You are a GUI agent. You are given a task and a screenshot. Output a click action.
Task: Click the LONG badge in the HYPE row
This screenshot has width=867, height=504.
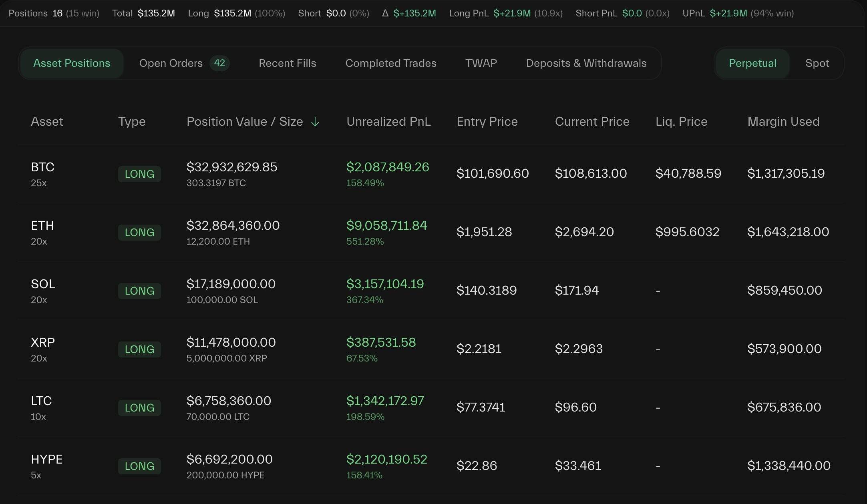[139, 466]
